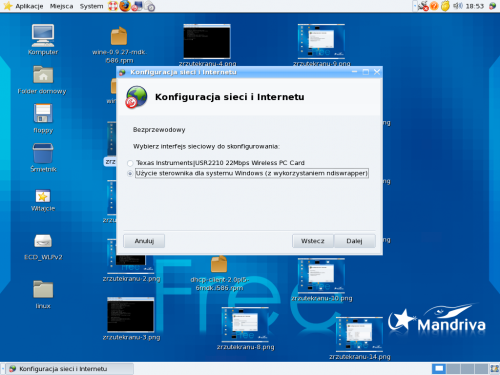Select the zrzutekranu-9.png thumbnail

[x=321, y=41]
